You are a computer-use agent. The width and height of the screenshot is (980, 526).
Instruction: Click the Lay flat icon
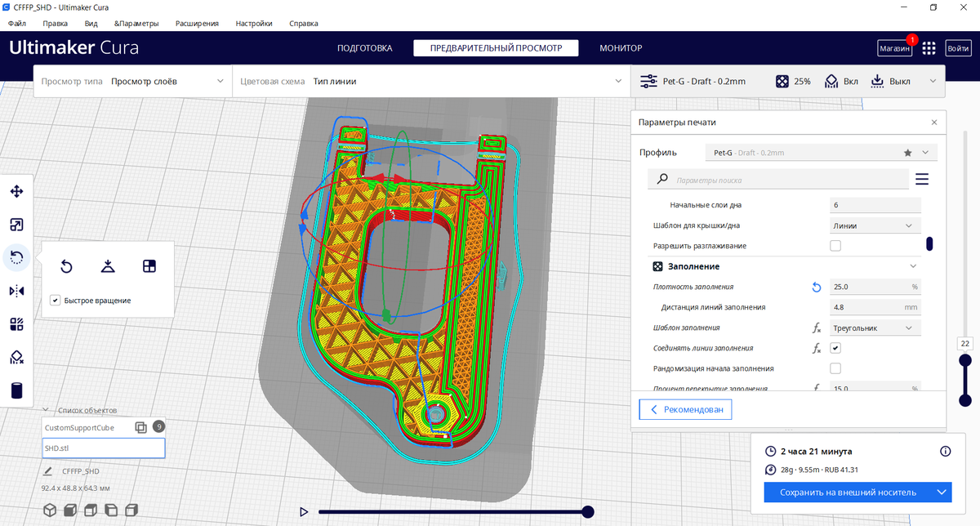pos(108,266)
